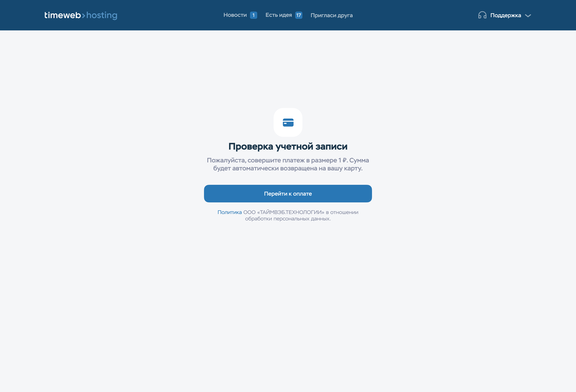Image resolution: width=576 pixels, height=392 pixels.
Task: Click the Новости counter badge showing 1
Action: pyautogui.click(x=253, y=15)
